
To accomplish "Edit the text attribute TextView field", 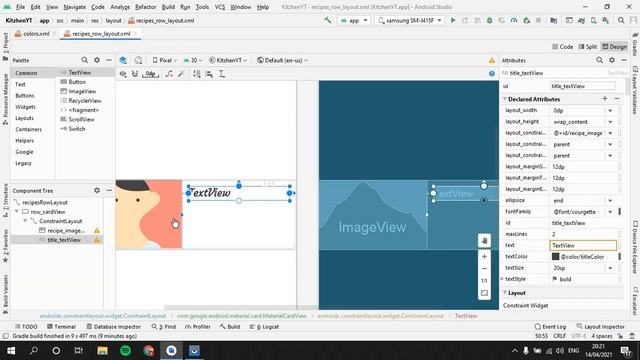I will coord(583,245).
